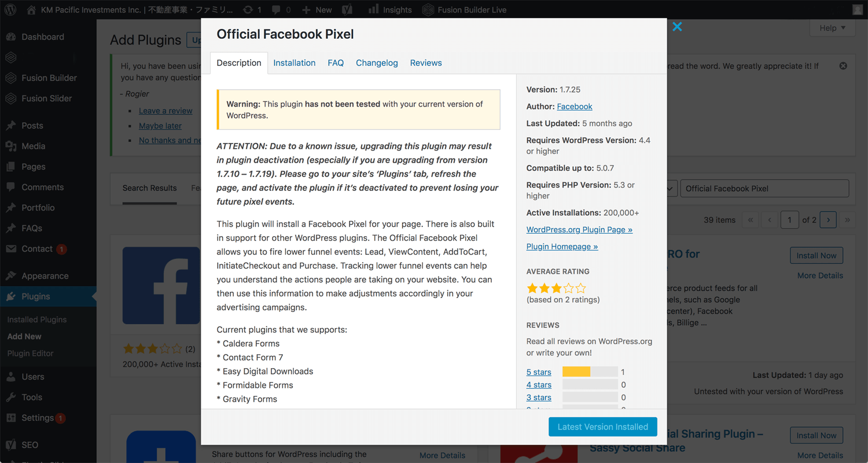Click Install Now for product feed plugin
The height and width of the screenshot is (463, 868).
click(x=816, y=256)
